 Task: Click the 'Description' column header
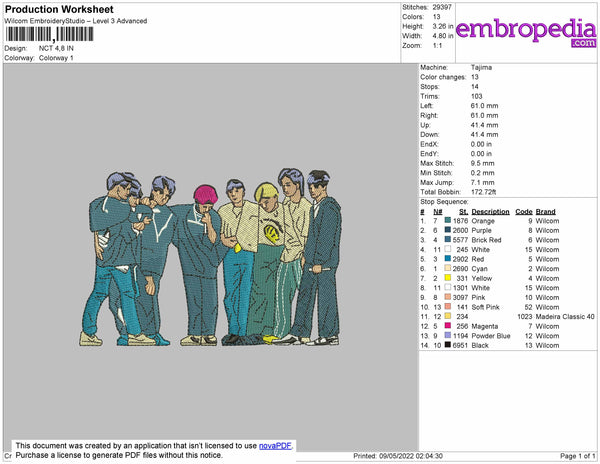(x=491, y=212)
